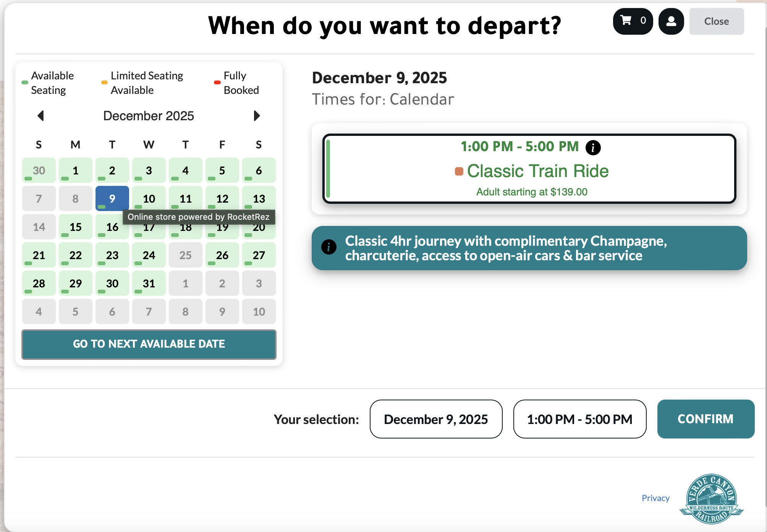Open the shopping cart
The height and width of the screenshot is (532, 767).
coord(633,21)
